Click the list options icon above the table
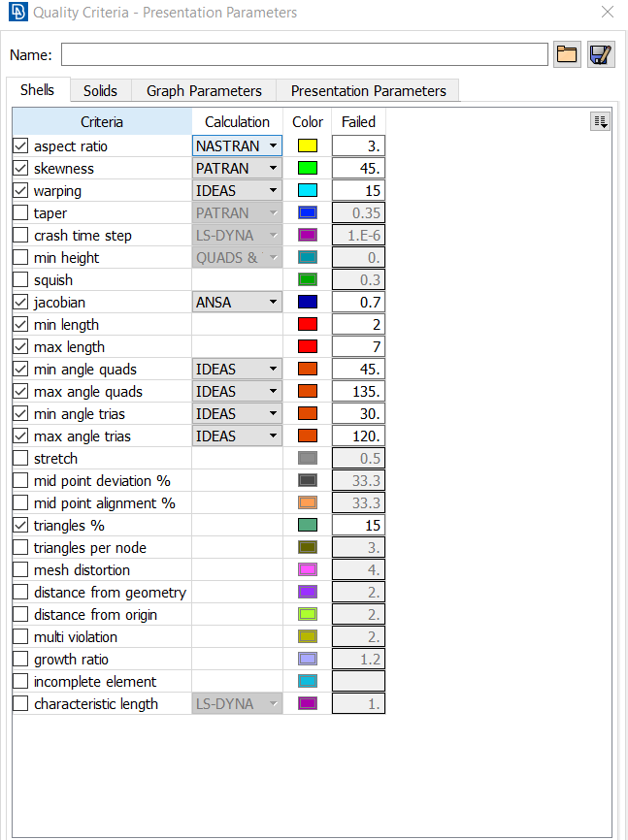The height and width of the screenshot is (840, 628). (600, 120)
